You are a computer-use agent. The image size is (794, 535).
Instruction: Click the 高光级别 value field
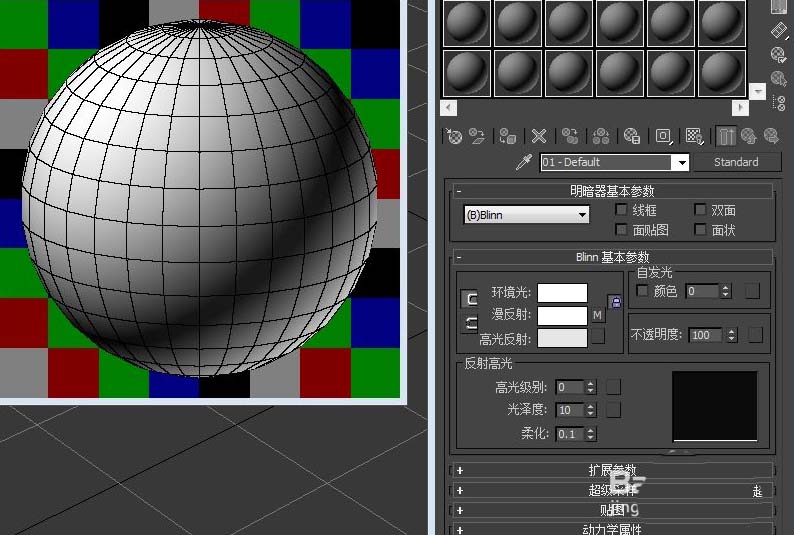tap(571, 387)
